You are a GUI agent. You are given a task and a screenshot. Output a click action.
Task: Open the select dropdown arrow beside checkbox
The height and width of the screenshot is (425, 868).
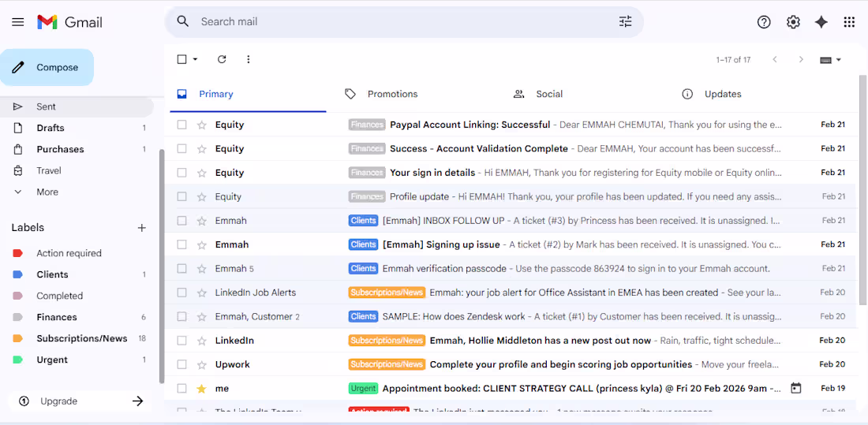195,59
